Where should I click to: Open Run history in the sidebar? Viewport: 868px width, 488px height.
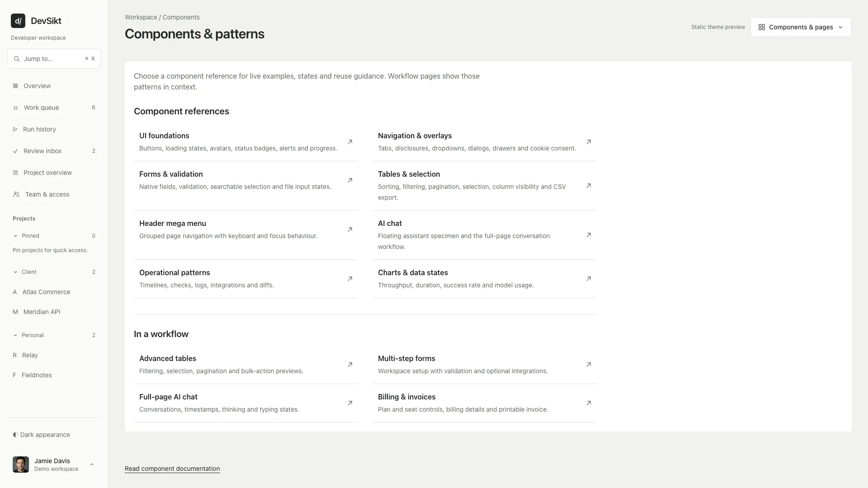point(54,129)
